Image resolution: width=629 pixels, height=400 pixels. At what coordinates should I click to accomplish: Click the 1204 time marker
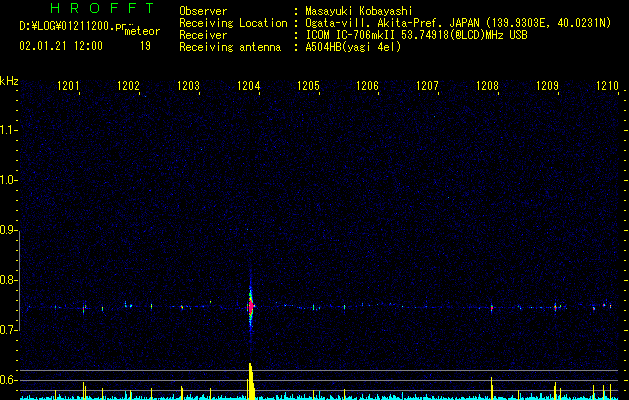(249, 87)
